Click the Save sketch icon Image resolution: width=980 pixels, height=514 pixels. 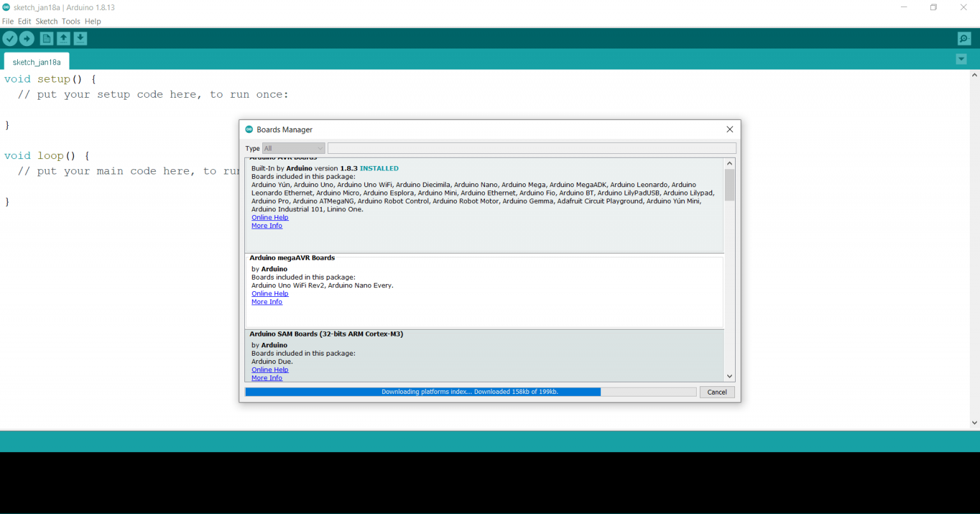click(x=80, y=39)
